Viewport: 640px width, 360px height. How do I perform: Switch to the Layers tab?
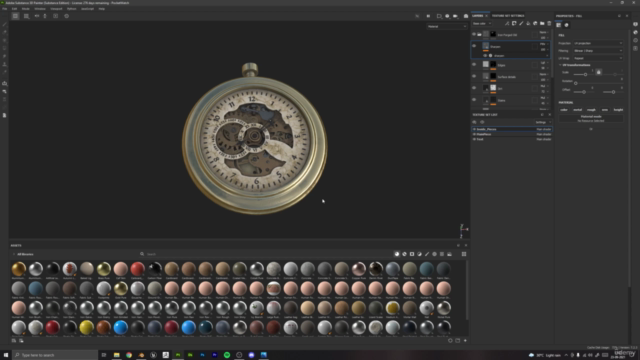coord(478,16)
